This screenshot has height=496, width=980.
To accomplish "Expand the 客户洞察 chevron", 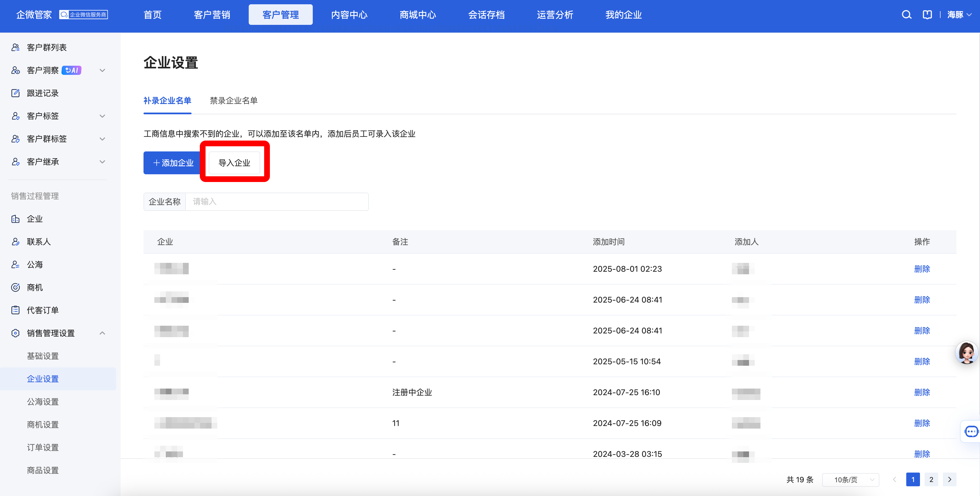I will pos(102,70).
